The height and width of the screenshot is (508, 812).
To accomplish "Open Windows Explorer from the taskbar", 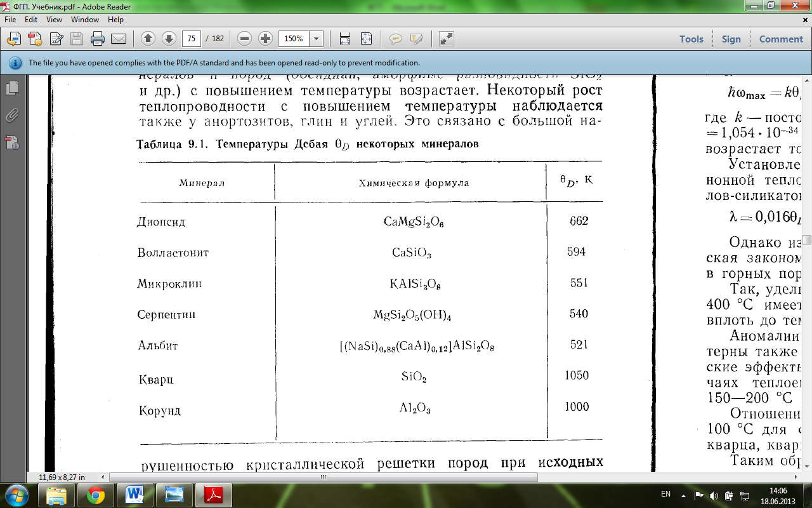I will (x=56, y=495).
